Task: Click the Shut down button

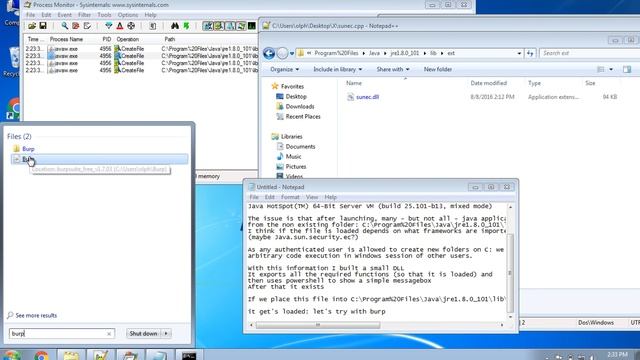Action: [143, 333]
